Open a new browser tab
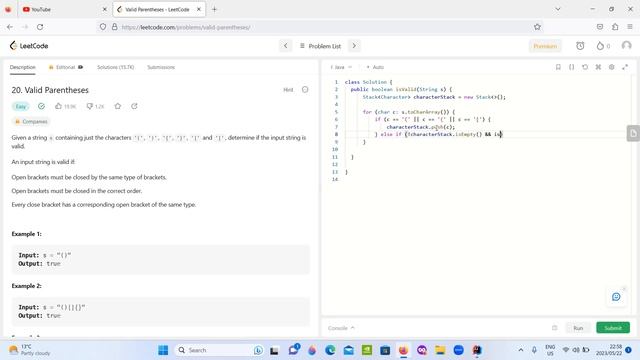The height and width of the screenshot is (360, 640). pos(214,9)
